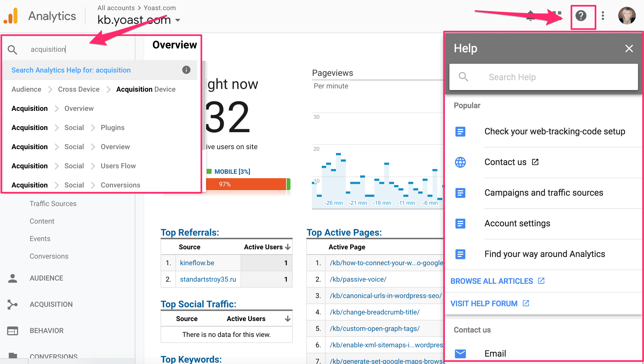Click the Email envelope icon in Help
The image size is (644, 364).
(x=460, y=353)
